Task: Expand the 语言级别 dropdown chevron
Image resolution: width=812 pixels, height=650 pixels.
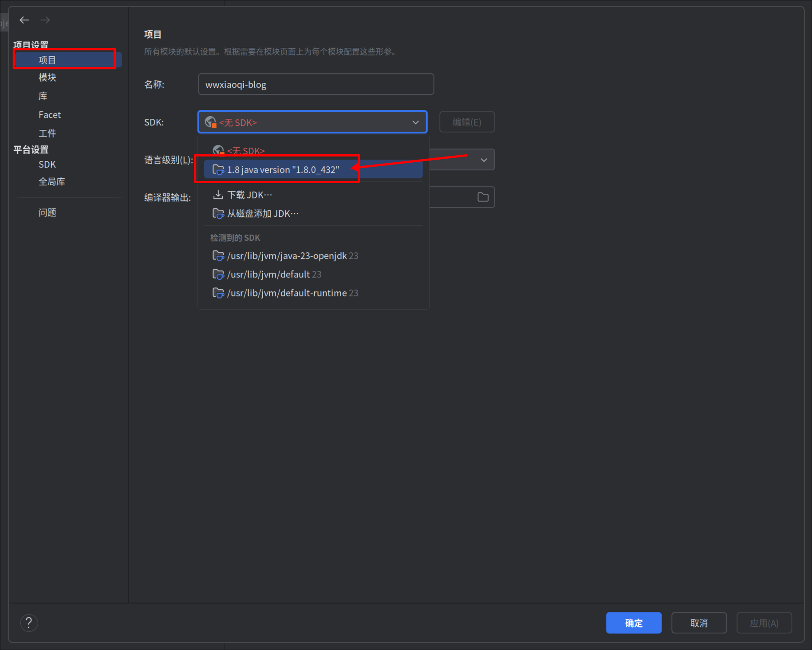Action: pyautogui.click(x=484, y=160)
